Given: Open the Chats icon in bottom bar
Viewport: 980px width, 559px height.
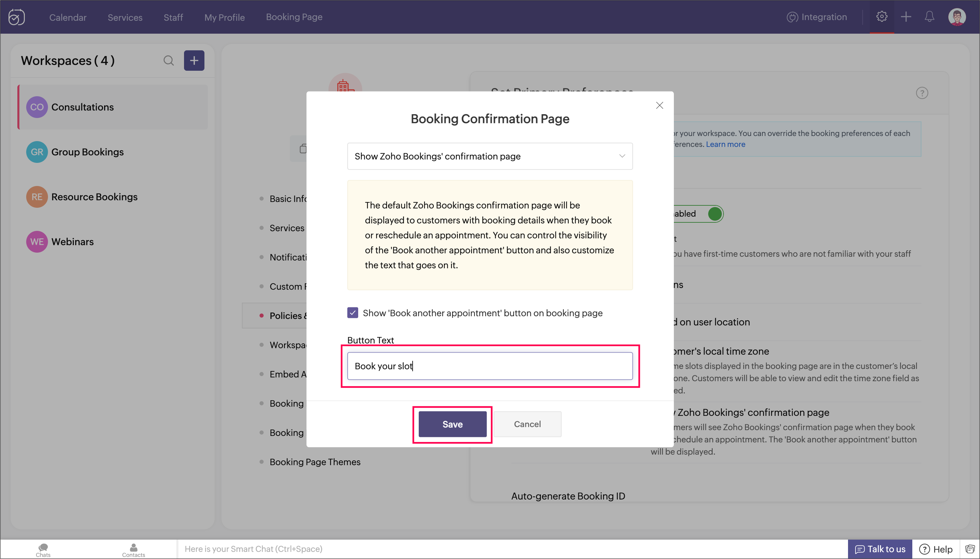Looking at the screenshot, I should (x=43, y=550).
